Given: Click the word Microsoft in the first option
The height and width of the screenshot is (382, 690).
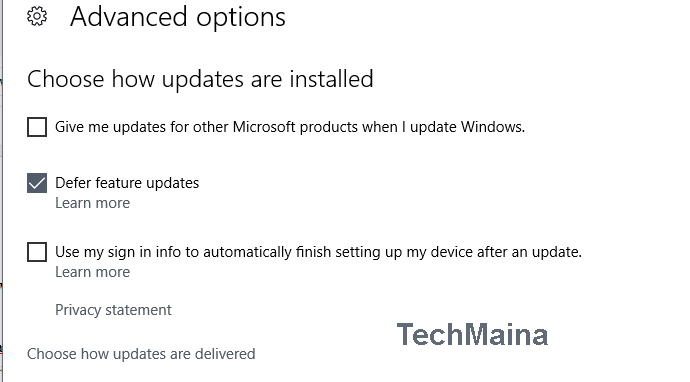Looking at the screenshot, I should coord(264,127).
